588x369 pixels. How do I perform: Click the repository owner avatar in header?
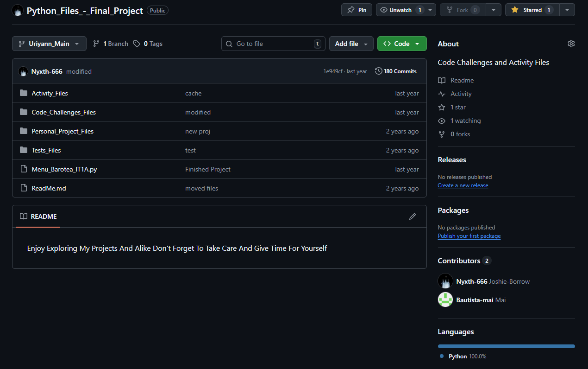18,11
